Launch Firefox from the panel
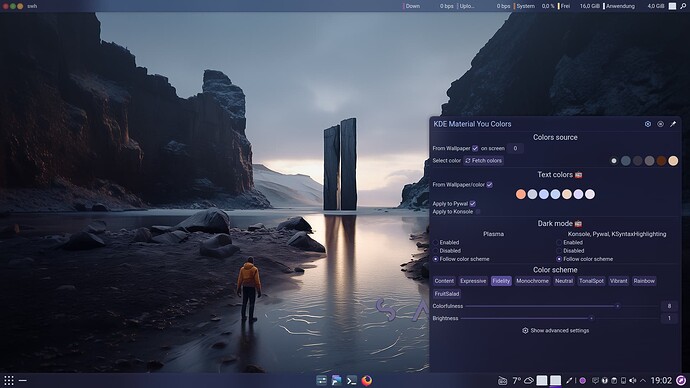Image resolution: width=690 pixels, height=388 pixels. coord(367,380)
